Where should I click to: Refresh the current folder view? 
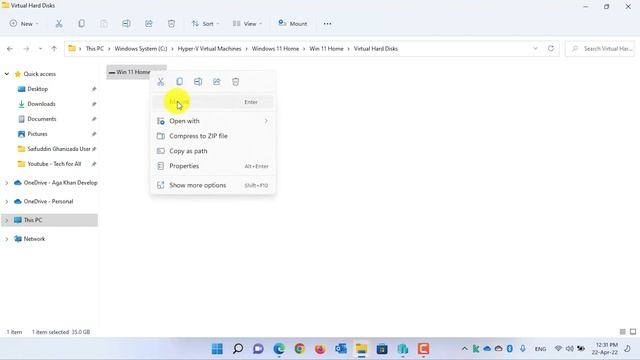[551, 49]
